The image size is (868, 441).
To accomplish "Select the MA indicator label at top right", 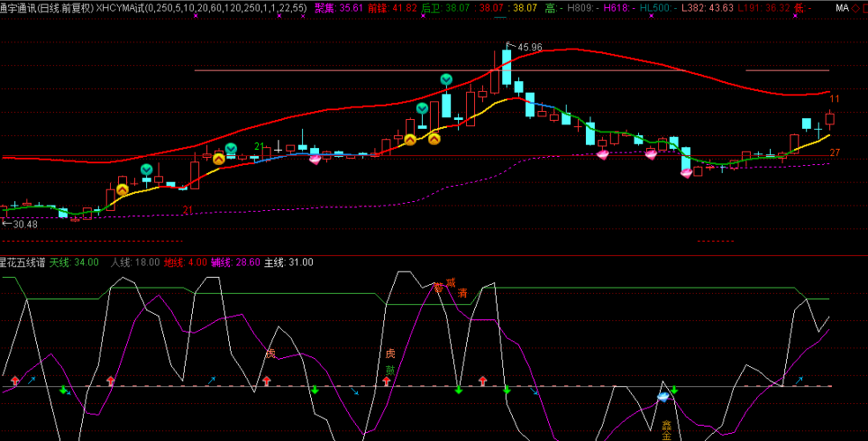I will 841,8.
